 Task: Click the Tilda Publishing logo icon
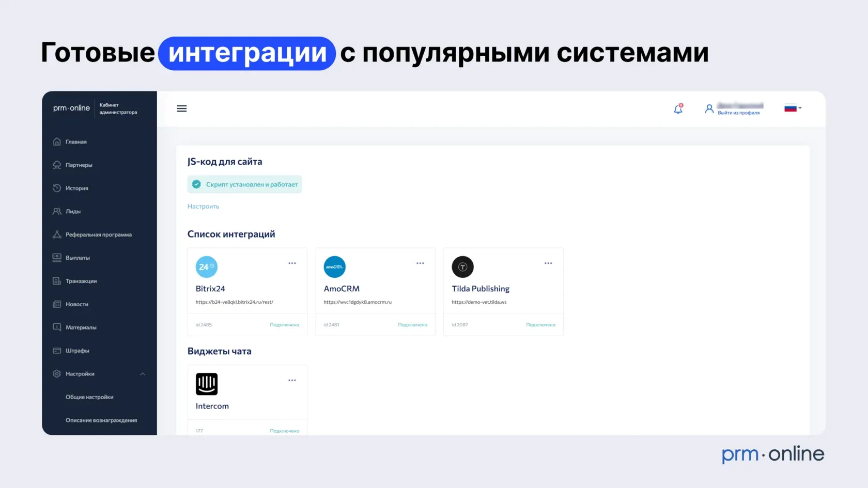462,267
